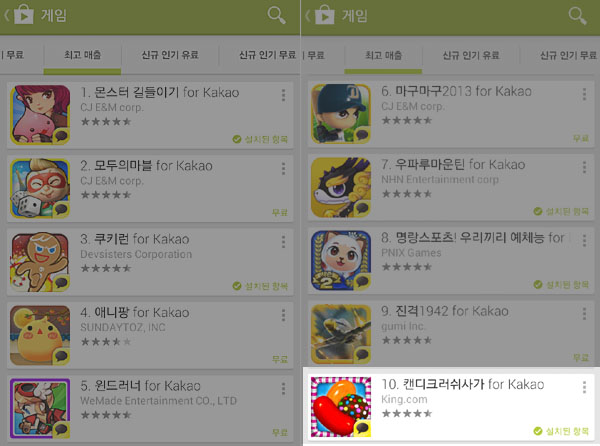The width and height of the screenshot is (600, 446).
Task: Open the 명랑스포츠 cat app thumbnail
Action: [x=341, y=260]
